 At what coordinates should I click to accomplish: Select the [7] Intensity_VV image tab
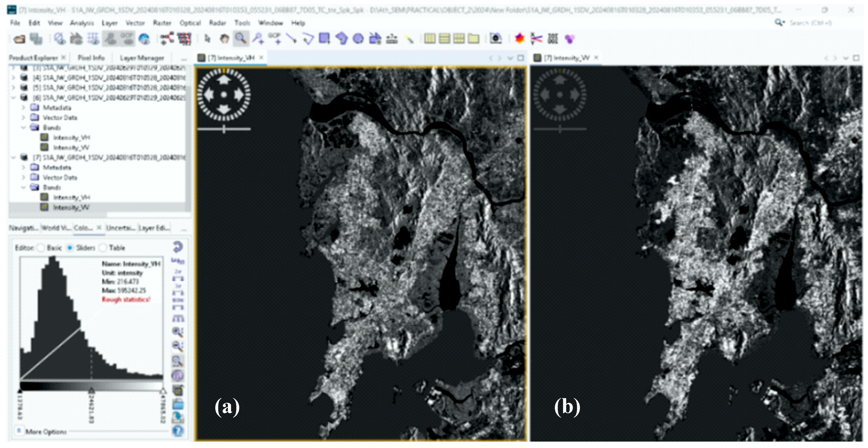point(567,58)
